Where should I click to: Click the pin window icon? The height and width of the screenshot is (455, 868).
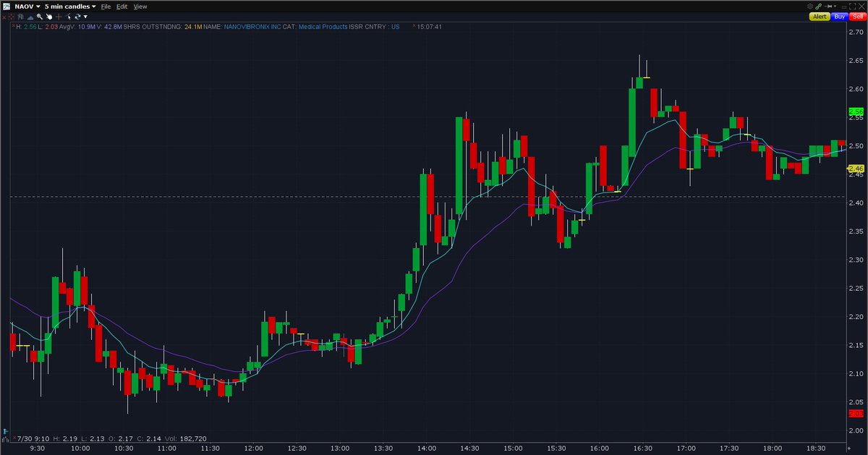(829, 7)
